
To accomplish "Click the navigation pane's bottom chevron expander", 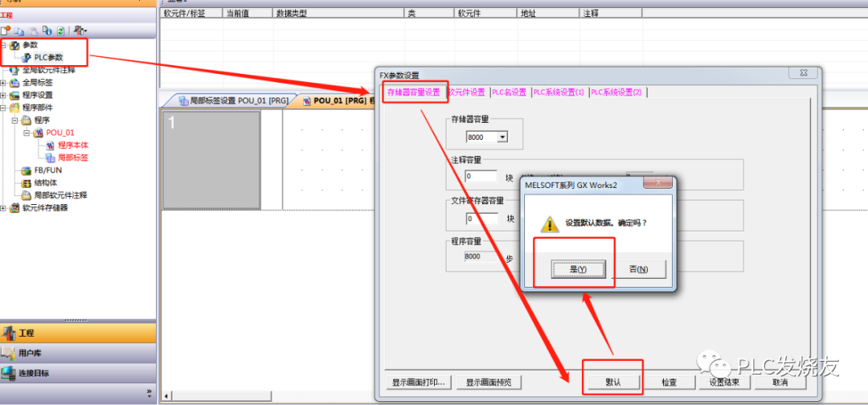I will pos(149,392).
